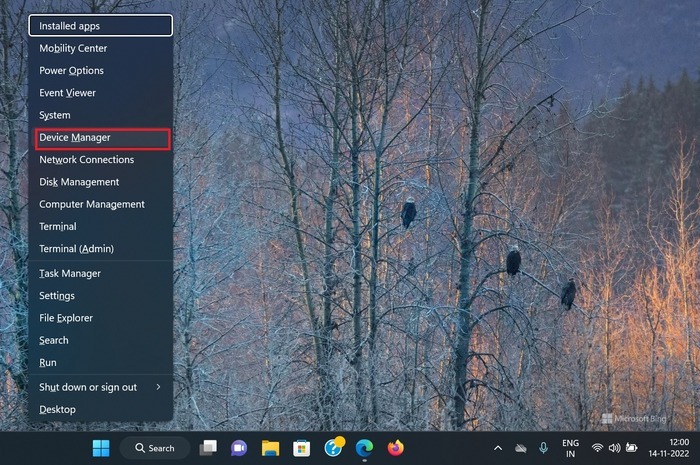Click the Windows Start button
This screenshot has width=700, height=465.
(x=101, y=448)
